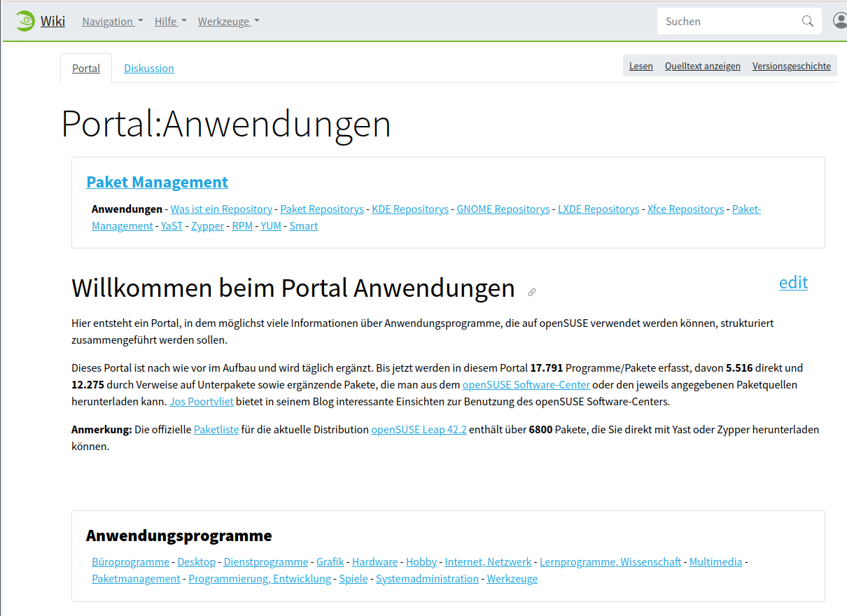Click the openSUSE Leap 42.2 link
Image resolution: width=847 pixels, height=616 pixels.
click(x=419, y=429)
